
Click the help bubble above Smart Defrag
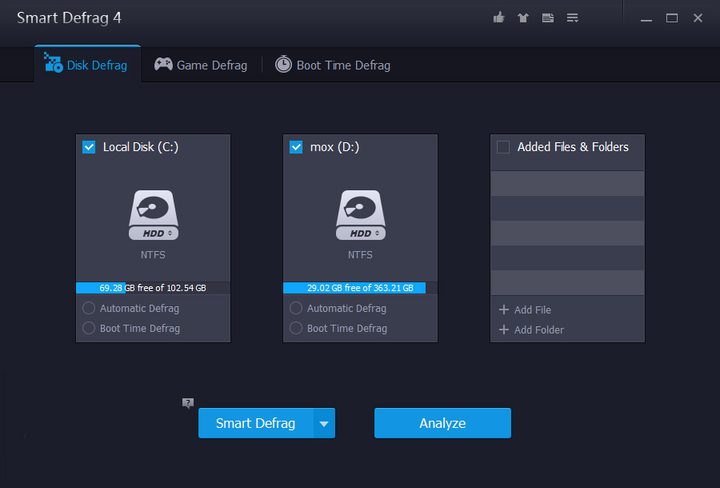tap(188, 403)
